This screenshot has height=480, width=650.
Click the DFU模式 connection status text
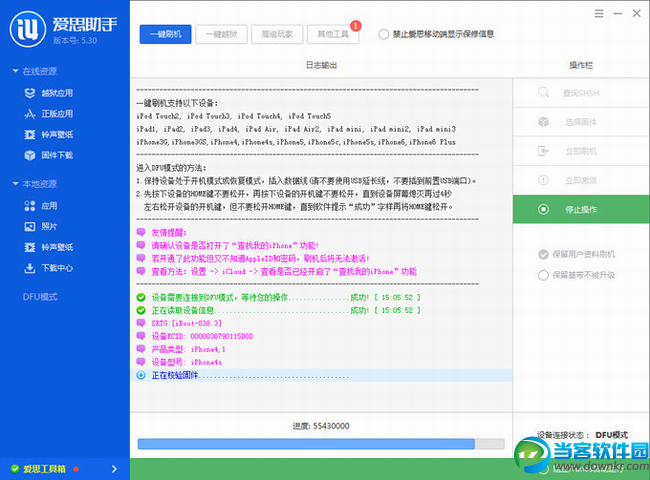coord(611,435)
